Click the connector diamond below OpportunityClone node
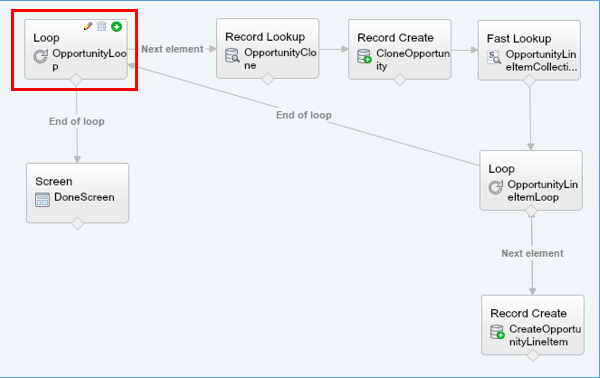Viewport: 600px width, 378px height. coord(268,79)
